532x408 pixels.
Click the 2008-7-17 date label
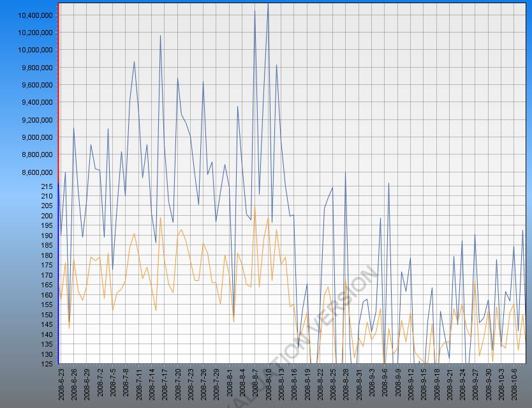coord(165,383)
